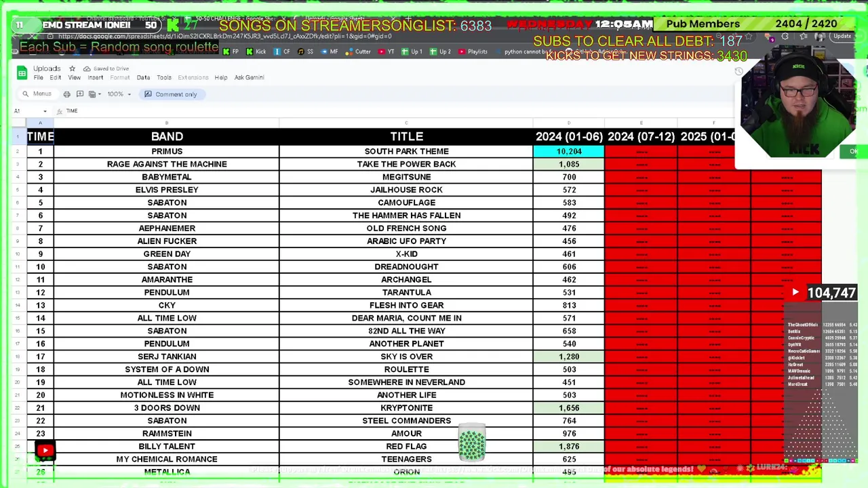Select the ALIEN FUCKER band cell
This screenshot has width=868, height=488.
tap(166, 241)
